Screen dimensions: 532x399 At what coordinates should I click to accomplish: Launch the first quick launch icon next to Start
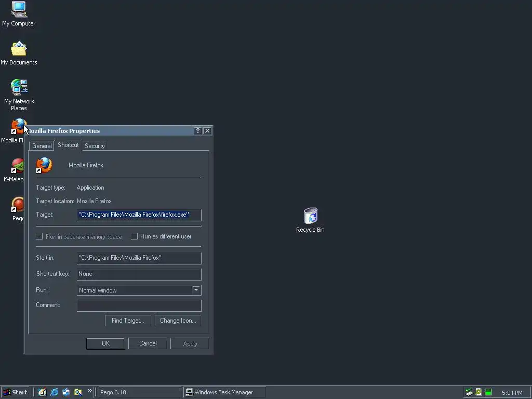[x=42, y=392]
